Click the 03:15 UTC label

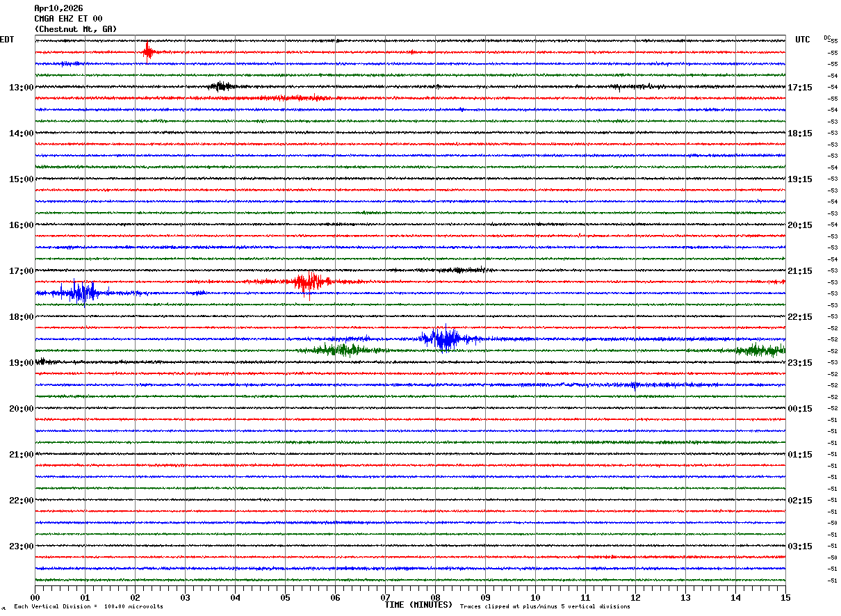800,546
